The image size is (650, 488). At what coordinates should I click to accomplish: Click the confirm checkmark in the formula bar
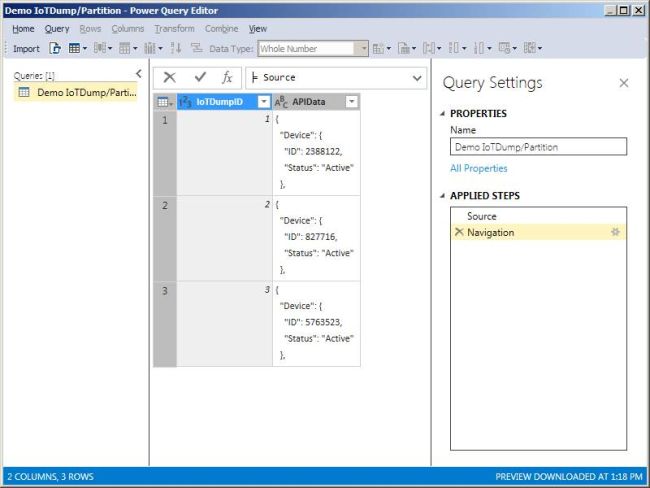(200, 77)
